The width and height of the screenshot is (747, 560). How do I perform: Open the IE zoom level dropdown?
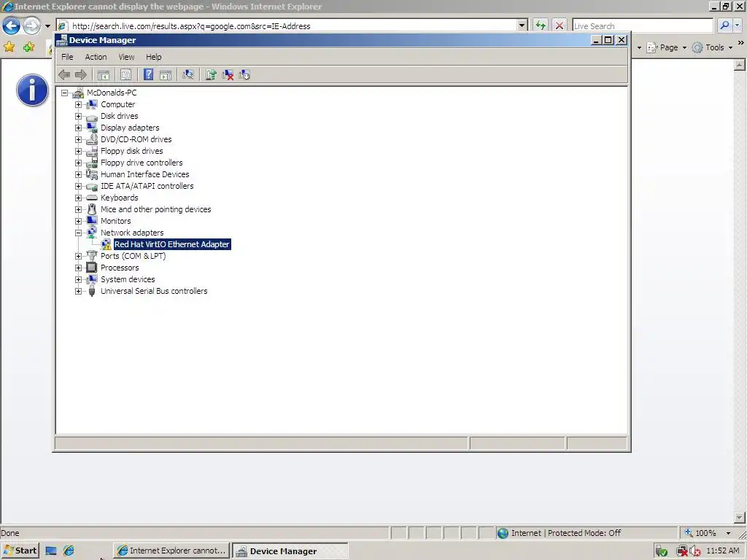pyautogui.click(x=729, y=533)
